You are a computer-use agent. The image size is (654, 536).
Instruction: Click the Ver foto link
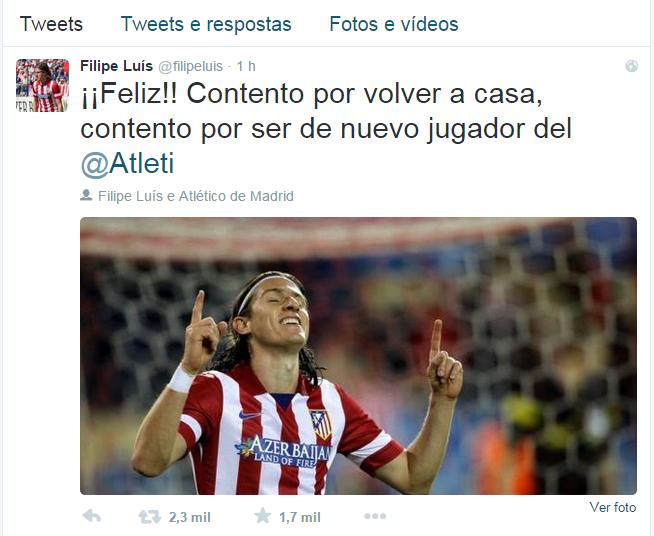[613, 507]
